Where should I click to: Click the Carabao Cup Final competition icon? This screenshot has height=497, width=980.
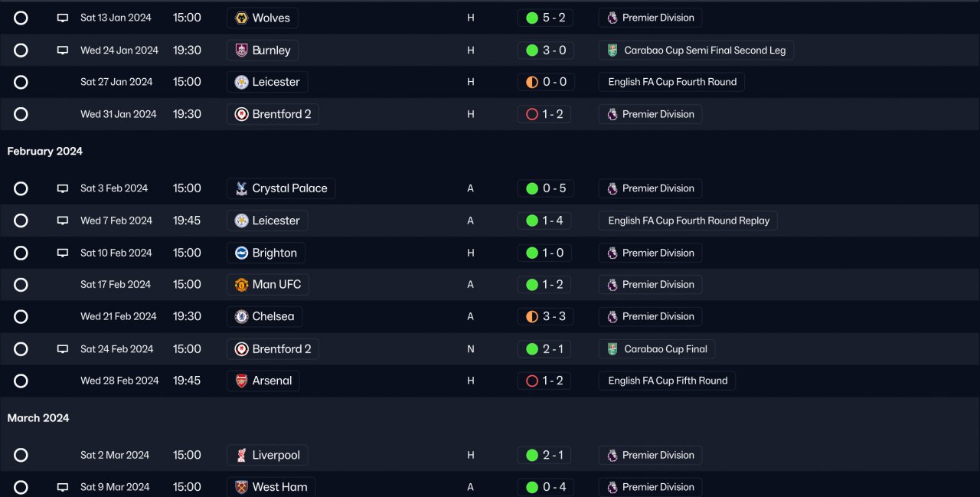(612, 349)
